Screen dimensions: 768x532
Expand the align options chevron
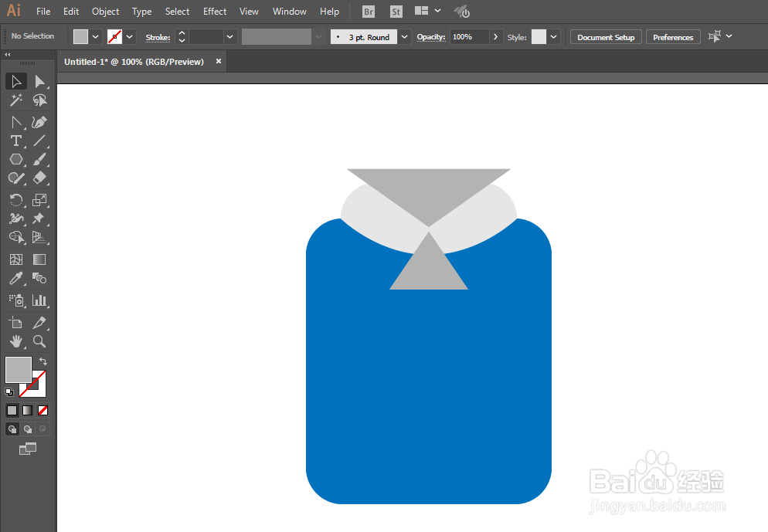coord(729,36)
